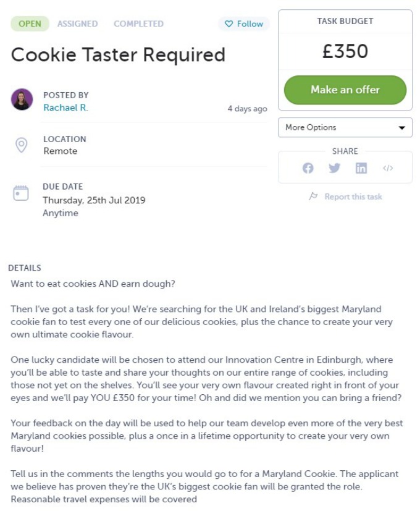Click the More Options dropdown arrow
This screenshot has width=420, height=511.
pyautogui.click(x=402, y=128)
